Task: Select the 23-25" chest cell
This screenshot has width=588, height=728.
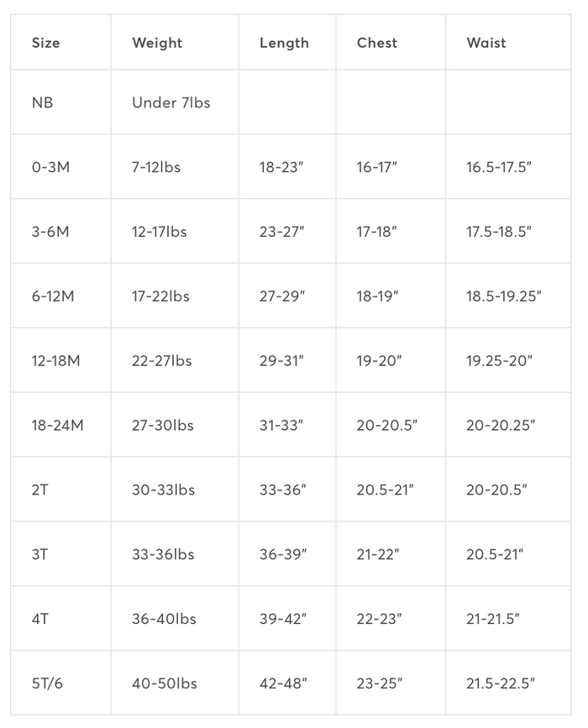Action: [x=391, y=683]
